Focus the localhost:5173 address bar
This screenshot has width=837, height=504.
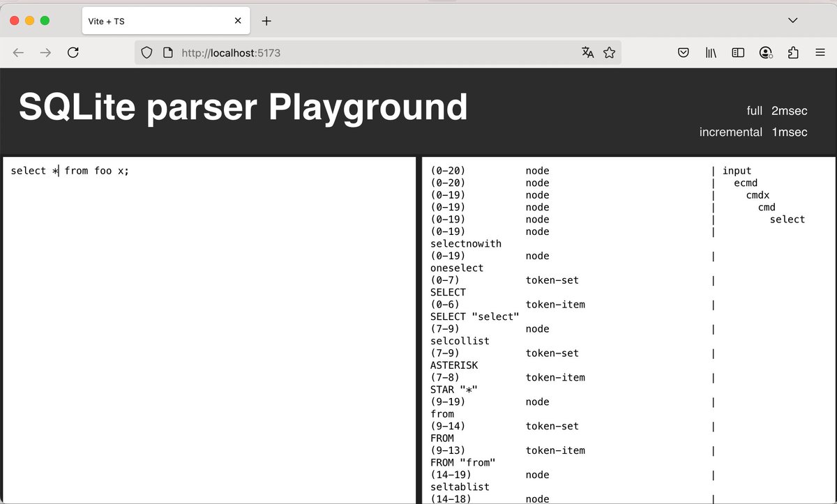[x=377, y=52]
